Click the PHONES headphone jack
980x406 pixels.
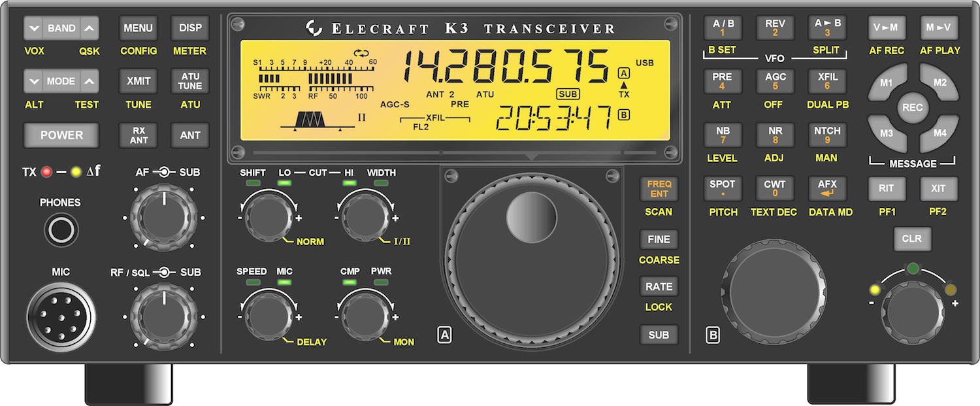click(x=61, y=230)
